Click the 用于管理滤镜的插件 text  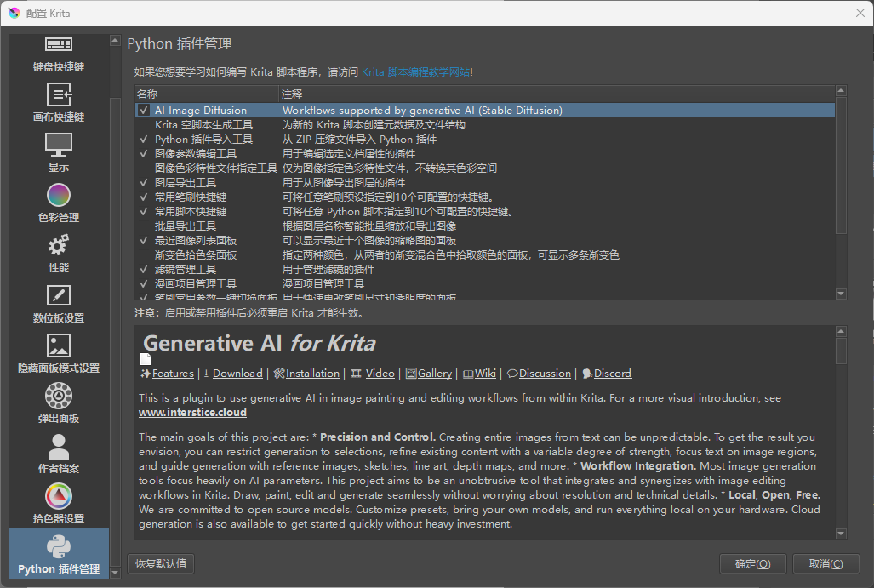coord(328,270)
